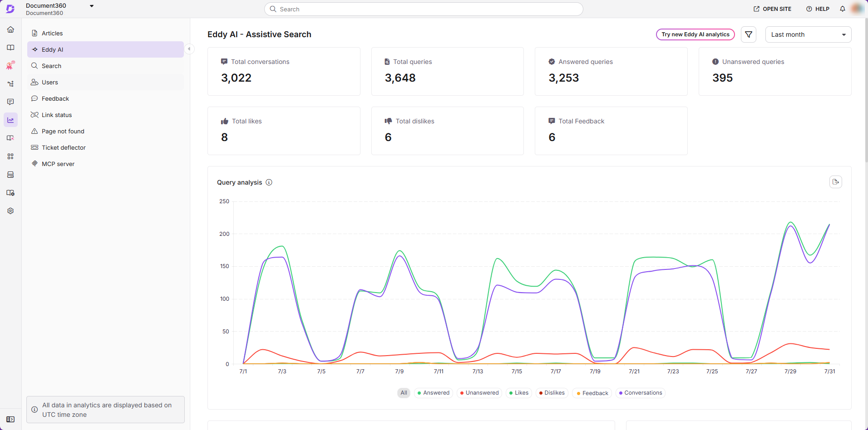Open Feedback analytics menu item
Screen dimensions: 868x430
105,98
